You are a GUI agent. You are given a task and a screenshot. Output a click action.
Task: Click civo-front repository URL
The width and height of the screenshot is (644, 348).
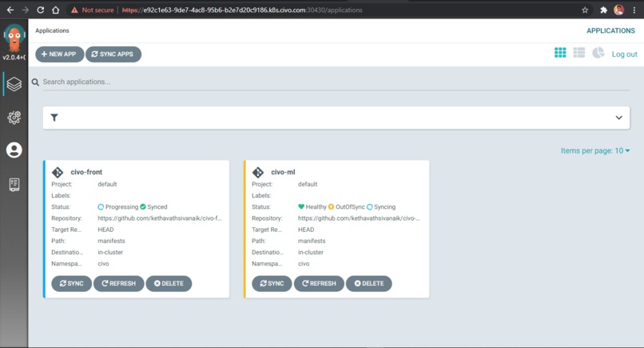coord(159,218)
